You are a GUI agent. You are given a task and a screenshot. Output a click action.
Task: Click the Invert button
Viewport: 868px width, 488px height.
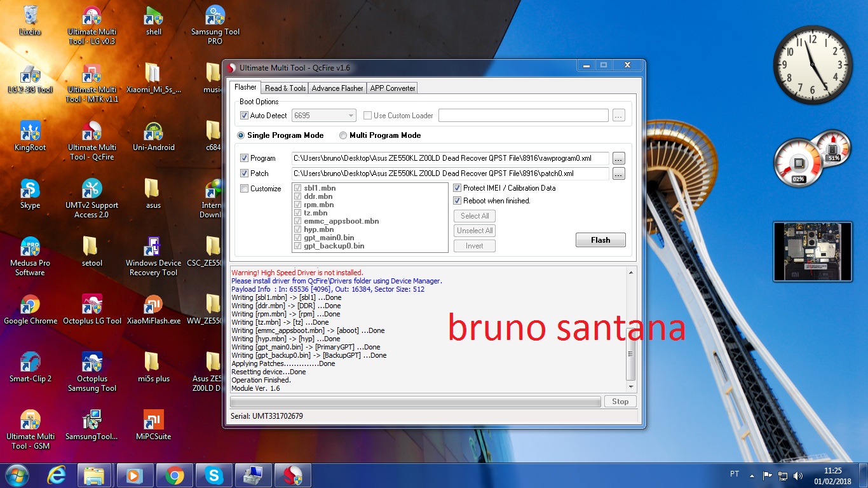475,246
